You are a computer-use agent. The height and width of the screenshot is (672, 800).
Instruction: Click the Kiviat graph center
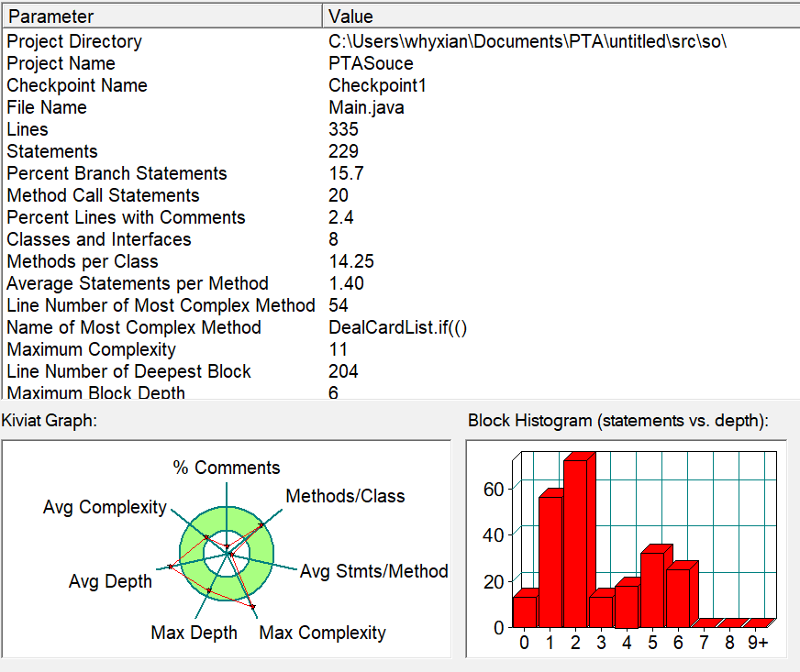(x=227, y=553)
